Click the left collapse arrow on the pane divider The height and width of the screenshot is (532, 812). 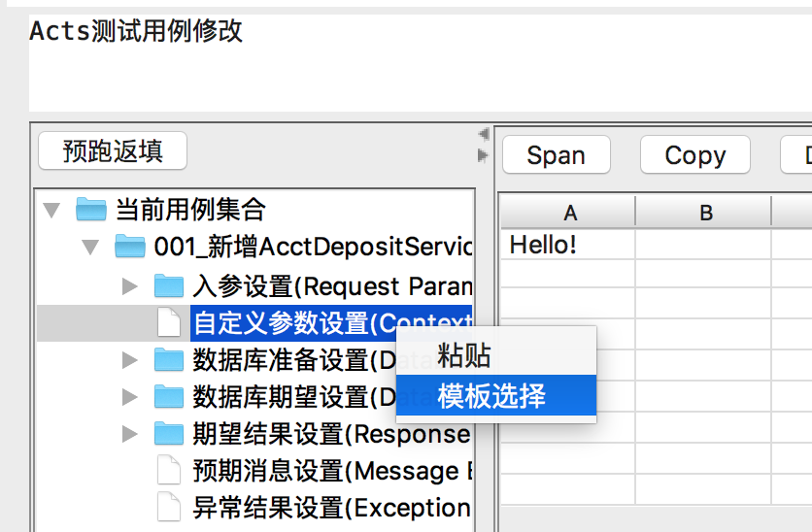point(483,135)
